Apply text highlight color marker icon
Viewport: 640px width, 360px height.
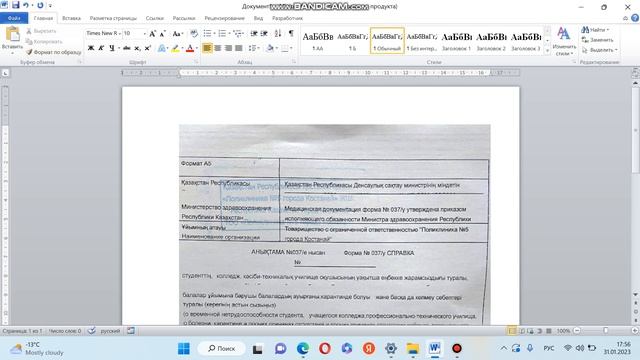tap(175, 48)
